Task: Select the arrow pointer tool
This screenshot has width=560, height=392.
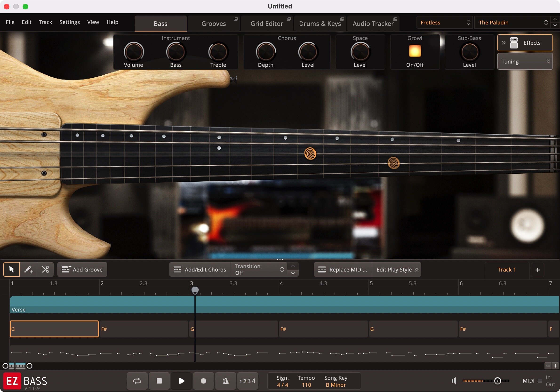Action: click(x=12, y=270)
